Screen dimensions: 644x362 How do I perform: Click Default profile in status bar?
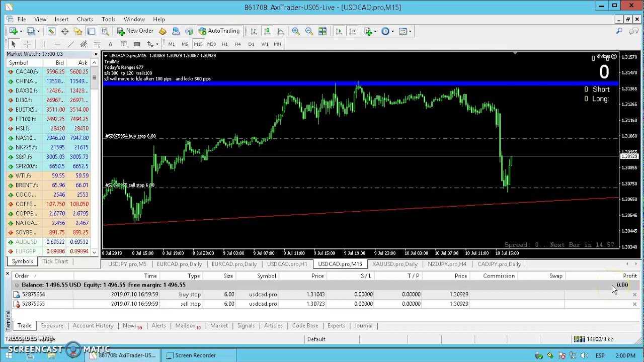point(316,339)
